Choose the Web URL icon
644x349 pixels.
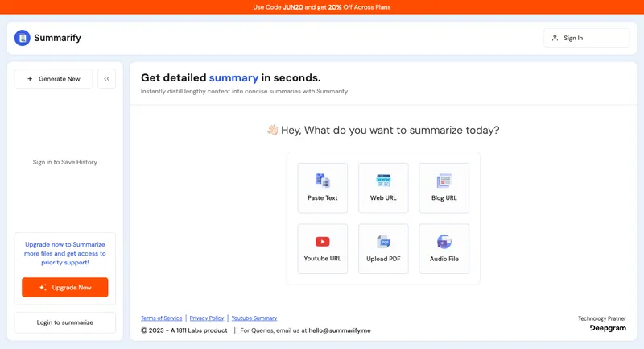coord(383,181)
